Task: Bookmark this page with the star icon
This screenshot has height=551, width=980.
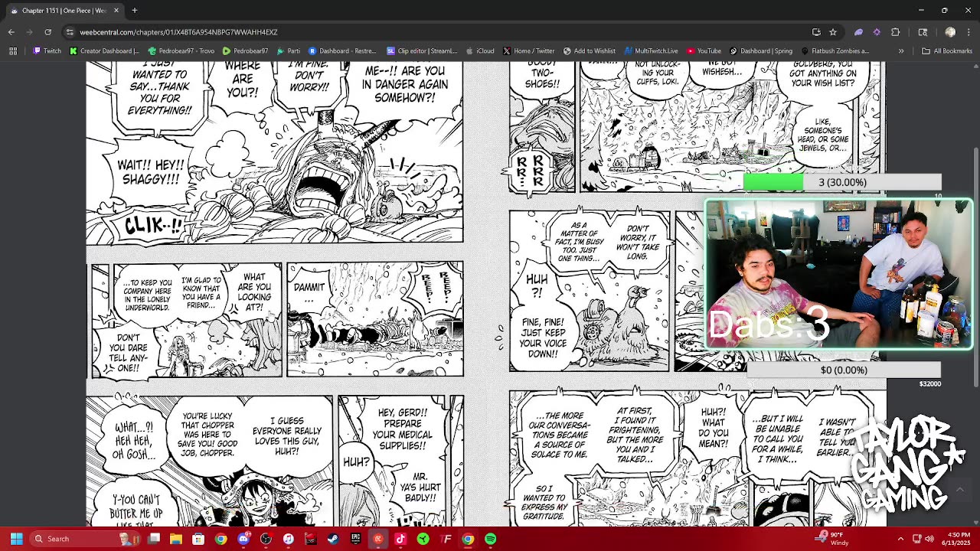Action: pyautogui.click(x=833, y=32)
